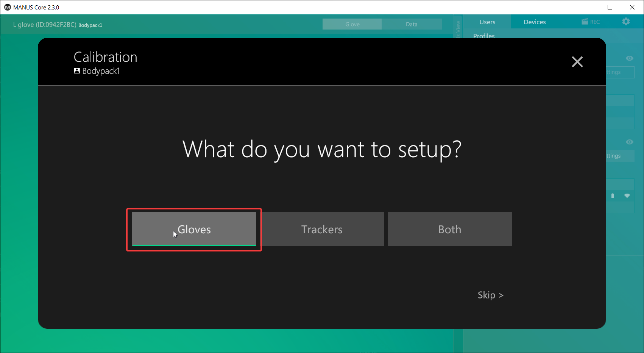Click the Bodypack1 user icon under Calibration
644x353 pixels.
point(77,71)
